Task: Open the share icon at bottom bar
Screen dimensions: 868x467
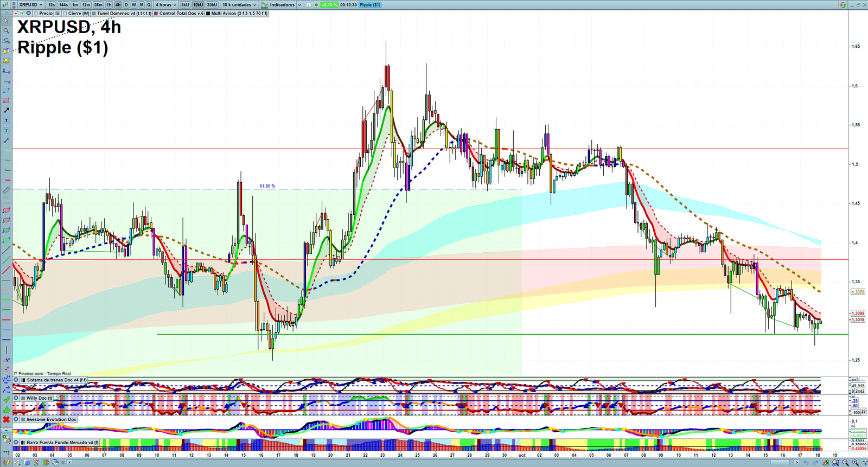Action: (x=17, y=463)
